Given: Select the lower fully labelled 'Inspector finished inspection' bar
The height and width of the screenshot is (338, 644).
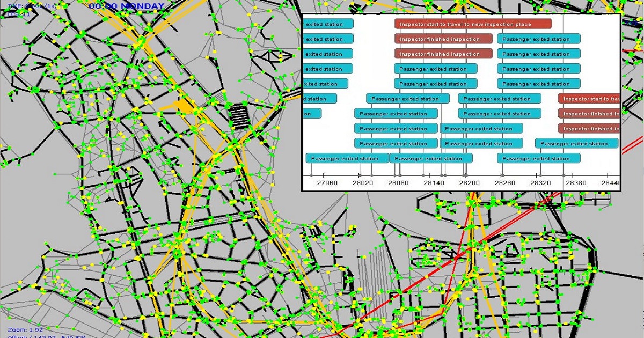Looking at the screenshot, I should coord(443,54).
